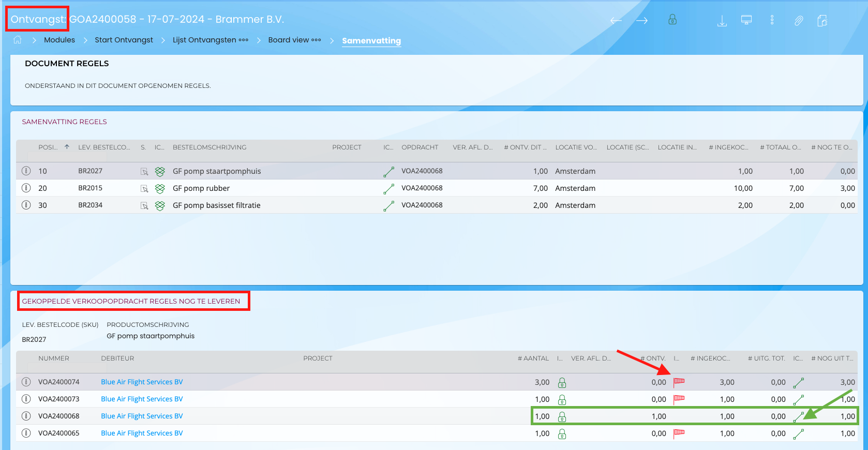Click the green lock icon in header
The height and width of the screenshot is (450, 868).
pyautogui.click(x=672, y=20)
